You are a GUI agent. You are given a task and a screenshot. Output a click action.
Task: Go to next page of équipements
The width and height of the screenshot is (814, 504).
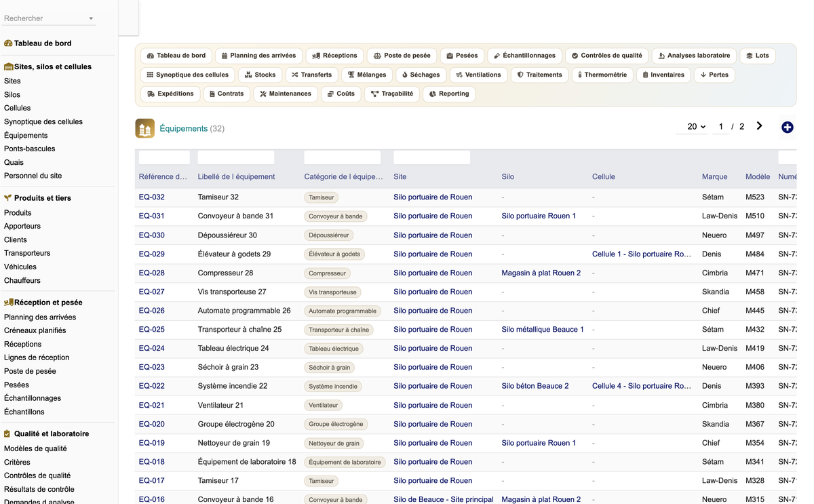759,126
